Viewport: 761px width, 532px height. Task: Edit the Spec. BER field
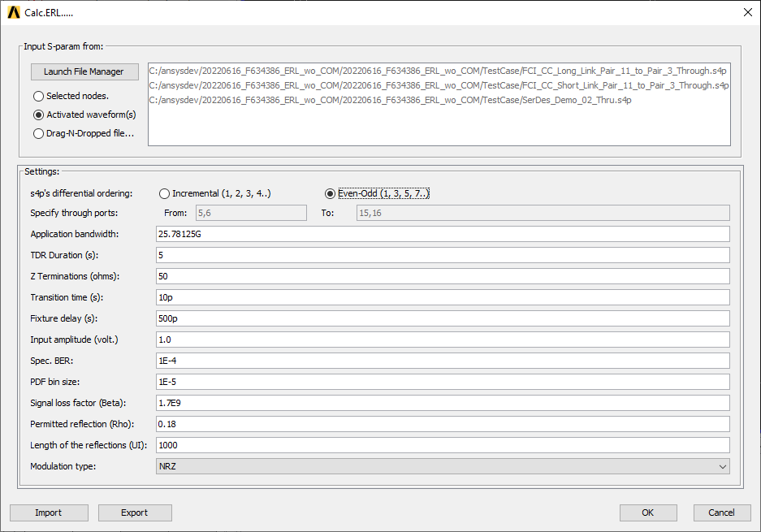[443, 361]
